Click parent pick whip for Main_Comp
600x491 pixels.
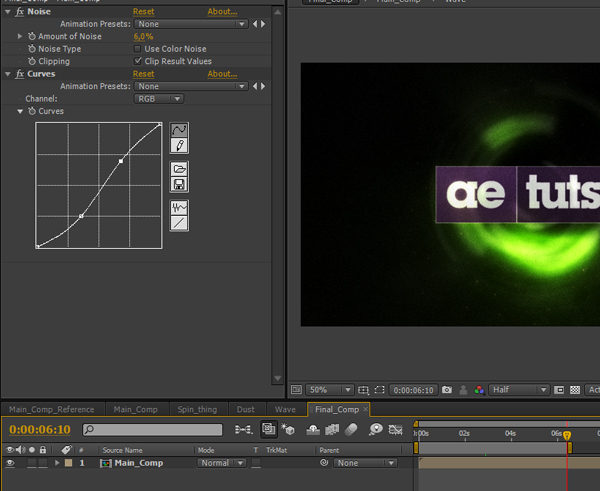click(324, 463)
